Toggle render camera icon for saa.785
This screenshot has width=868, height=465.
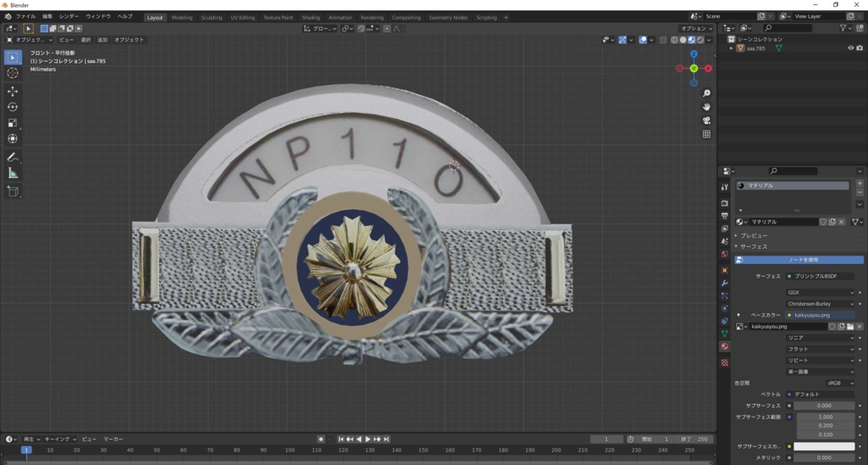click(x=860, y=48)
